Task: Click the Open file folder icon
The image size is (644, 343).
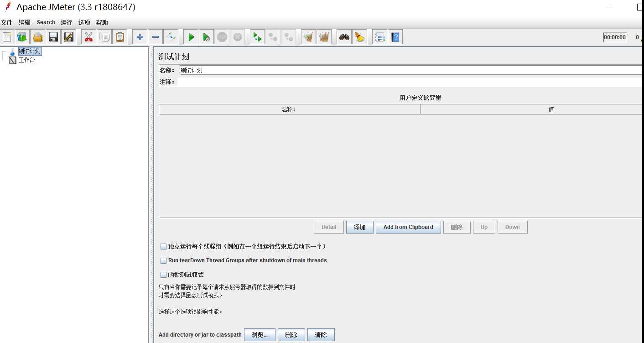Action: tap(38, 37)
